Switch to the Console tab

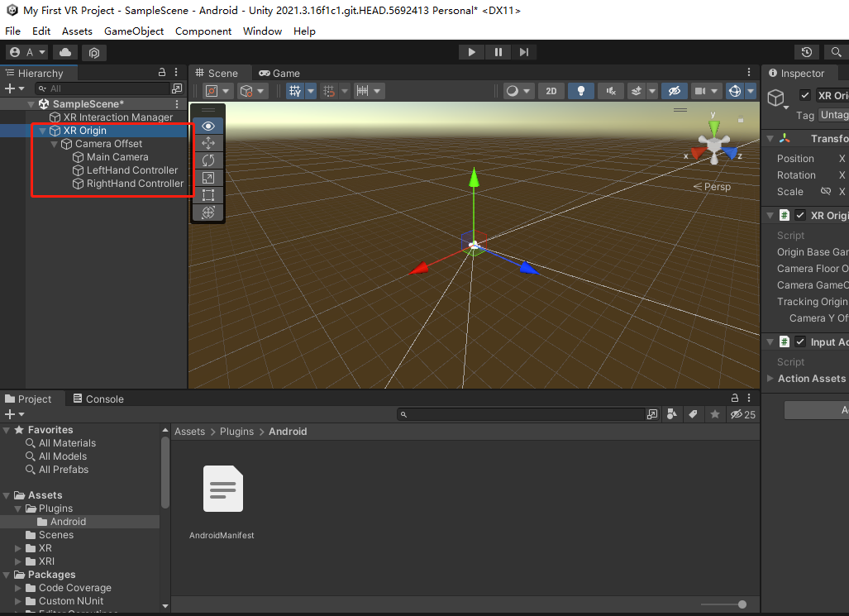pos(98,399)
